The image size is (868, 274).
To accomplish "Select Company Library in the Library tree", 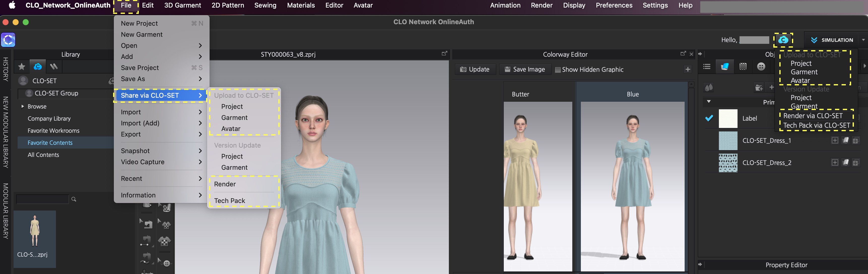I will click(49, 119).
